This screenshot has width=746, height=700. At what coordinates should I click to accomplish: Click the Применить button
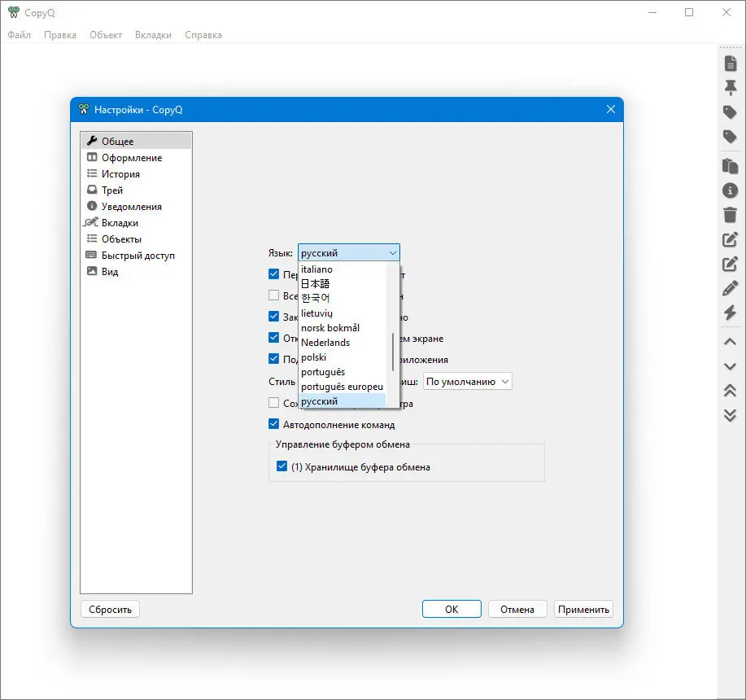click(583, 609)
